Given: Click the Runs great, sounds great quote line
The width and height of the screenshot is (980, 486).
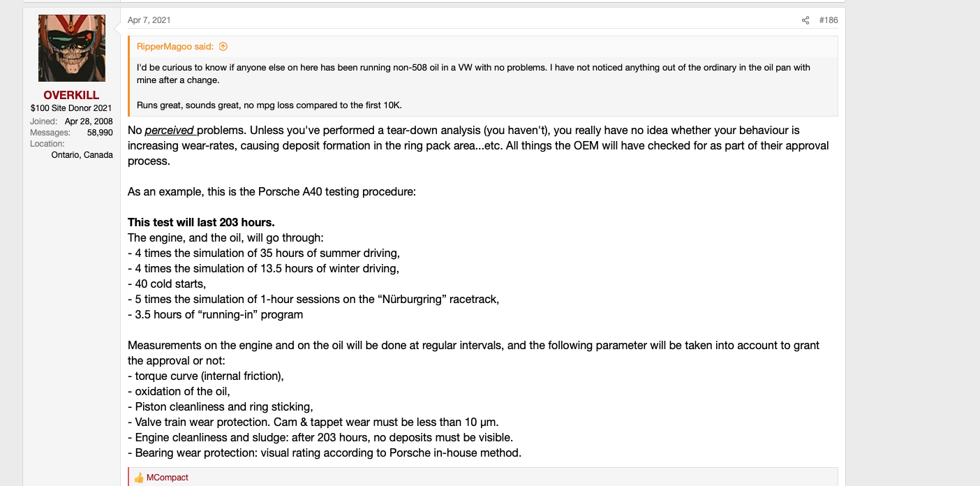Looking at the screenshot, I should 269,105.
